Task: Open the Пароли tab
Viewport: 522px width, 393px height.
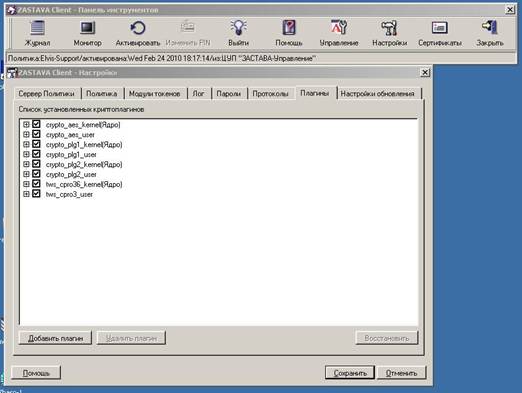Action: click(229, 94)
